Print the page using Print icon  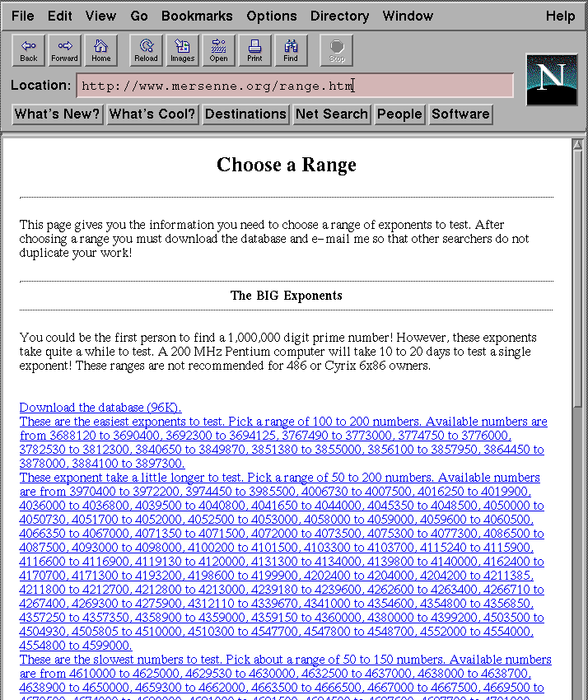click(x=254, y=50)
